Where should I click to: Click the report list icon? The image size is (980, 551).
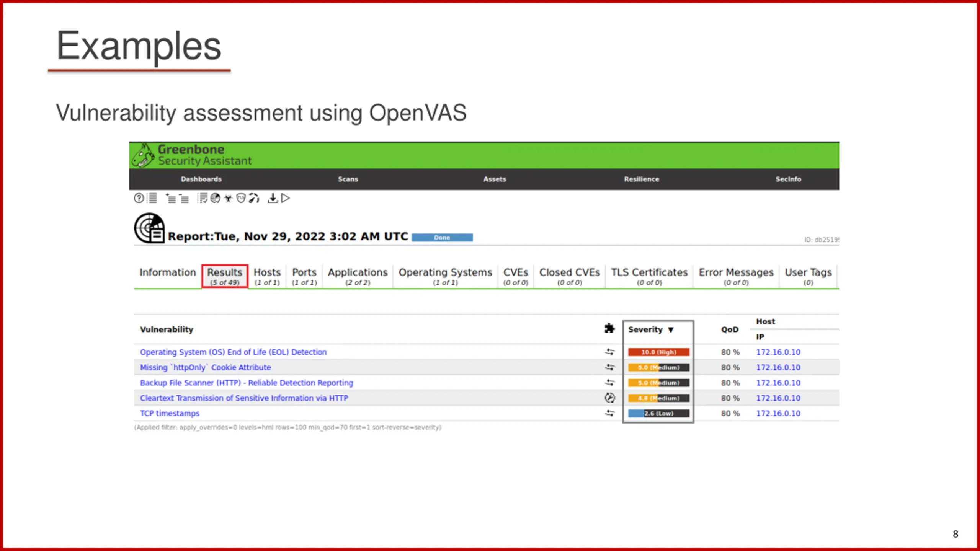click(152, 198)
